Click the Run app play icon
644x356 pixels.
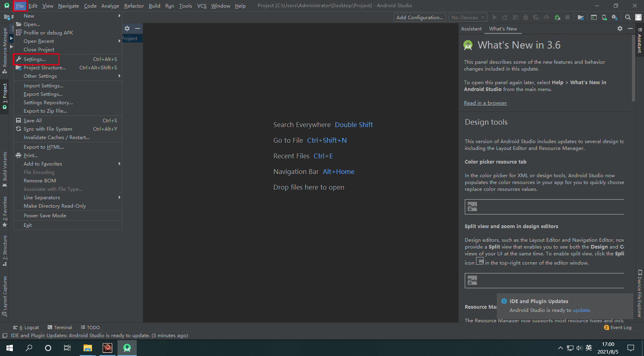click(x=494, y=17)
